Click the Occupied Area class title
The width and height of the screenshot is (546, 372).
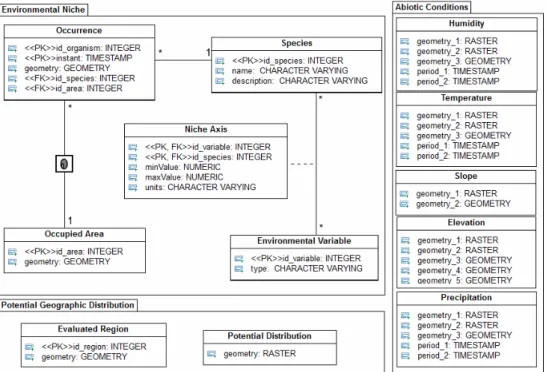click(75, 234)
